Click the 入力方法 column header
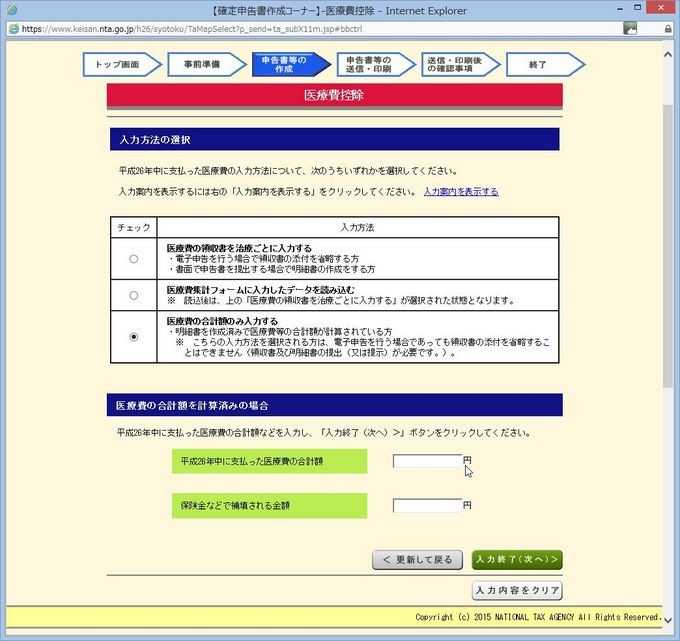Viewport: 680px width, 641px height. coord(357,227)
